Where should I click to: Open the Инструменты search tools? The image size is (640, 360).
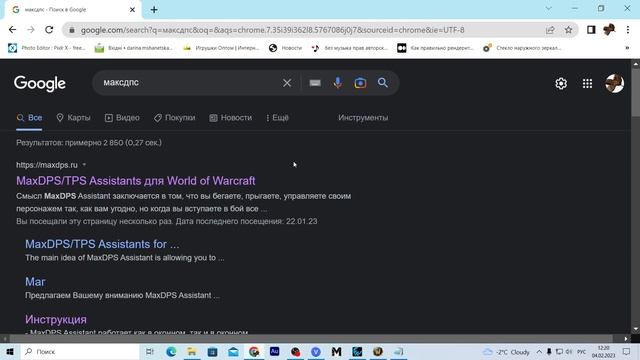pyautogui.click(x=363, y=118)
